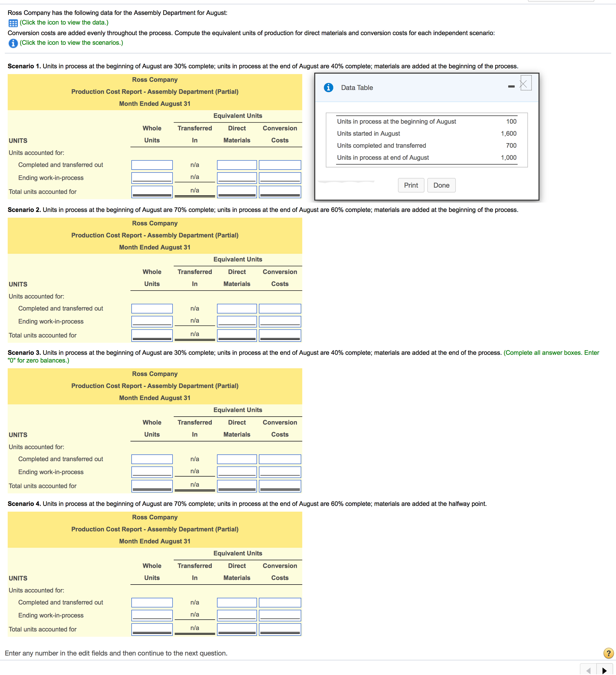Scenario 4 Total units accounted for Whole Units field

[x=152, y=629]
